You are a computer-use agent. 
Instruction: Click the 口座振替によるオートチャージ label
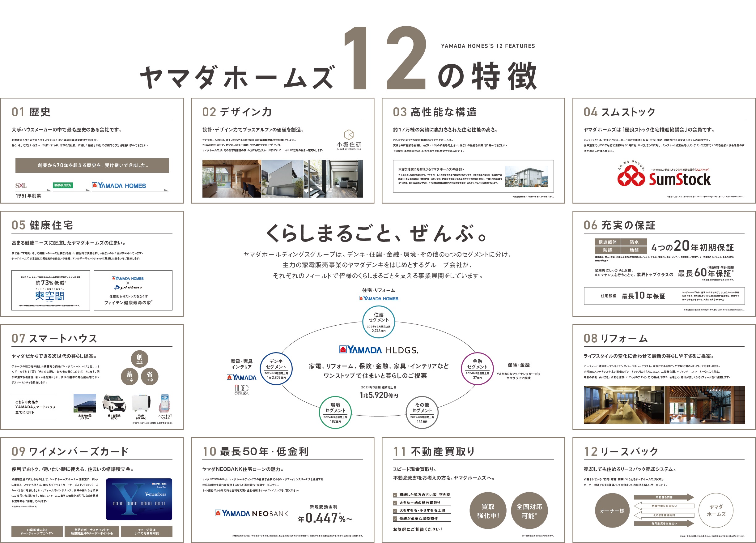pyautogui.click(x=37, y=531)
